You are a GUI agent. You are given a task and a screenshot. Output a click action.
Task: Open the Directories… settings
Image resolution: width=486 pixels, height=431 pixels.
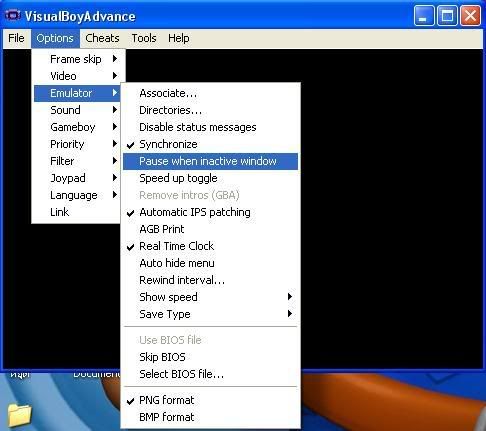click(210, 110)
